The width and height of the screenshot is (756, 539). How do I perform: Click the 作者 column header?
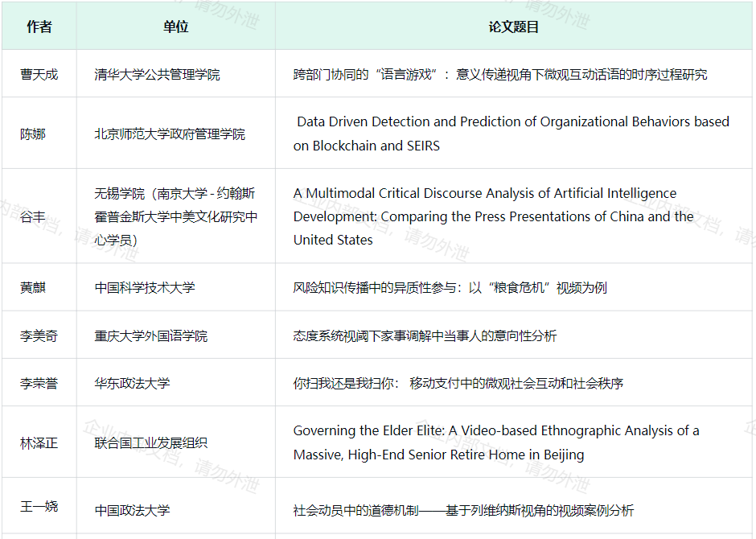(39, 27)
